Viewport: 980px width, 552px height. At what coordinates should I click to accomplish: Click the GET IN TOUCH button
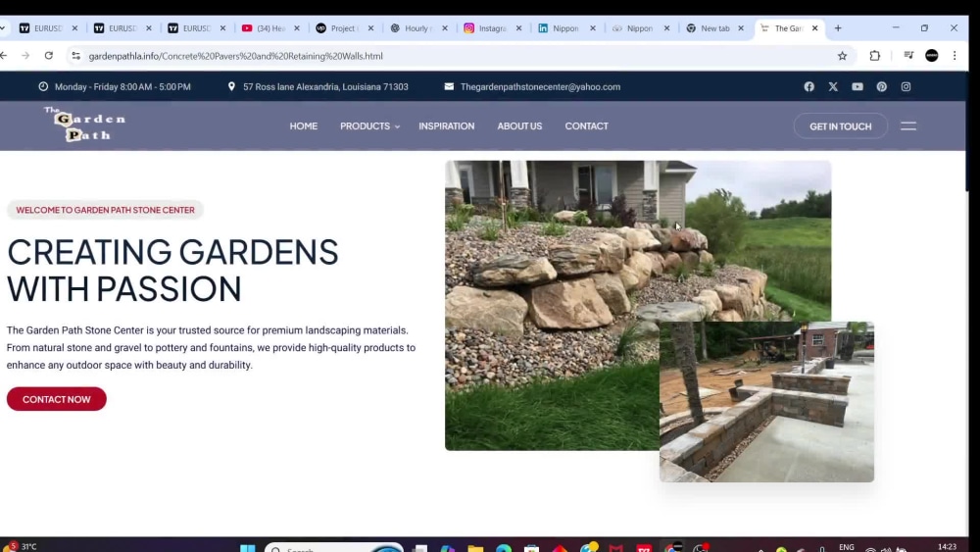coord(840,126)
